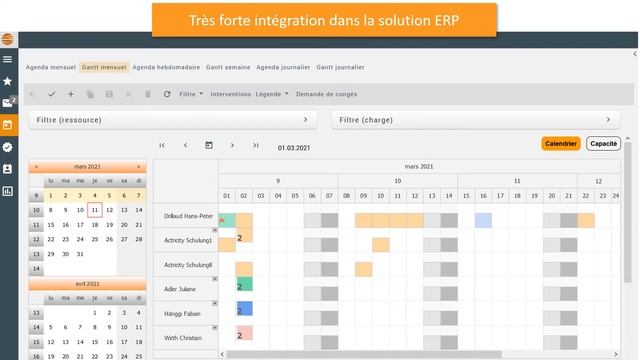Switch to Agenda mensuel tab

51,67
